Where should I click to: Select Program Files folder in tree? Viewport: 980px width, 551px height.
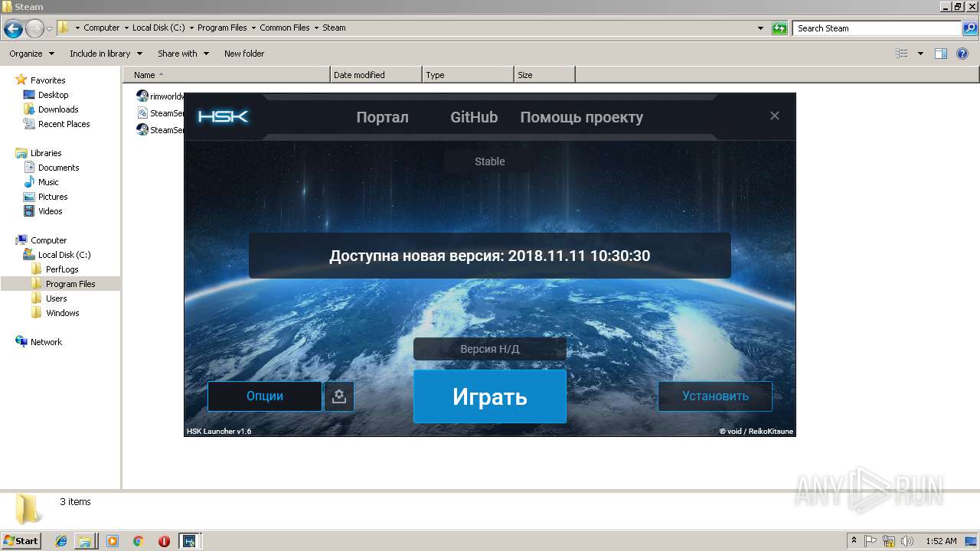(70, 284)
